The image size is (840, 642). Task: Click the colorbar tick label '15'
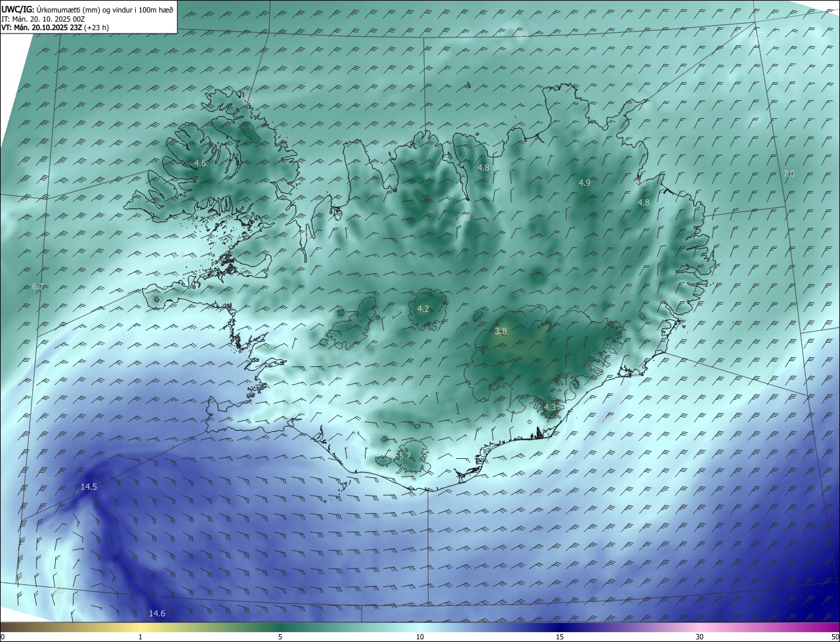pos(560,637)
